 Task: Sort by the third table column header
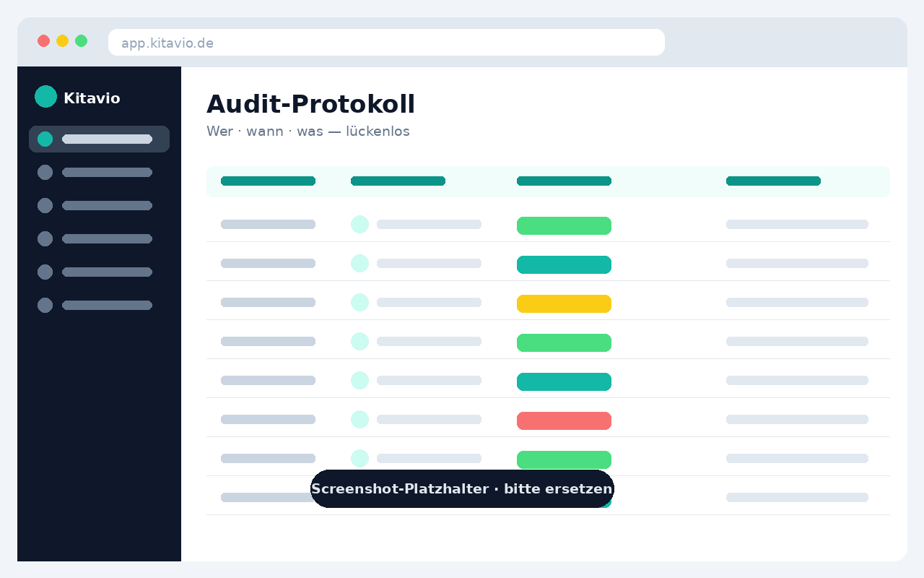tap(564, 181)
